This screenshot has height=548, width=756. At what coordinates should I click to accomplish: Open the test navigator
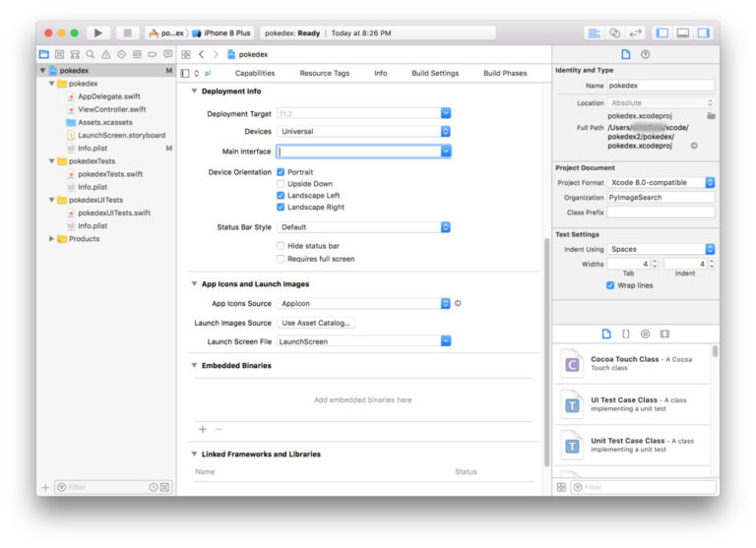pyautogui.click(x=121, y=54)
